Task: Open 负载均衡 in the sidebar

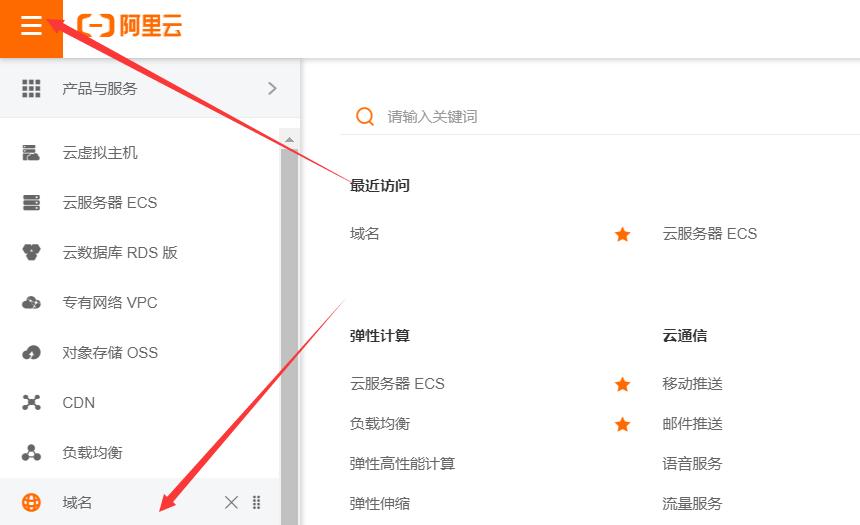Action: coord(93,453)
